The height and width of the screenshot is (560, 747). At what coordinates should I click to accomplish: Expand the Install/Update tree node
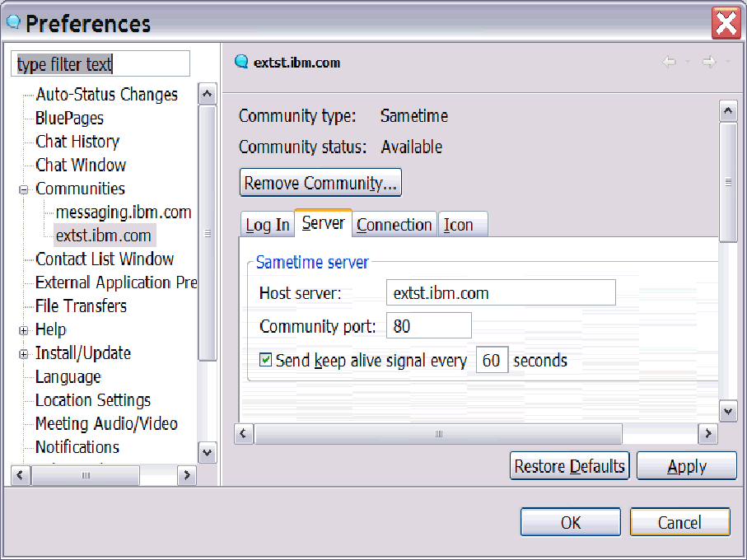point(23,354)
